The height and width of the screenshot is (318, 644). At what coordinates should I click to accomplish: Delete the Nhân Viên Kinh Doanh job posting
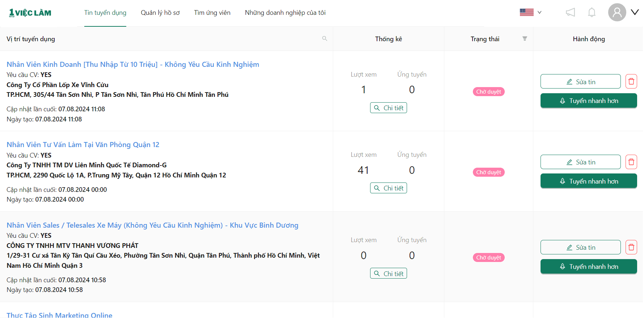[631, 81]
